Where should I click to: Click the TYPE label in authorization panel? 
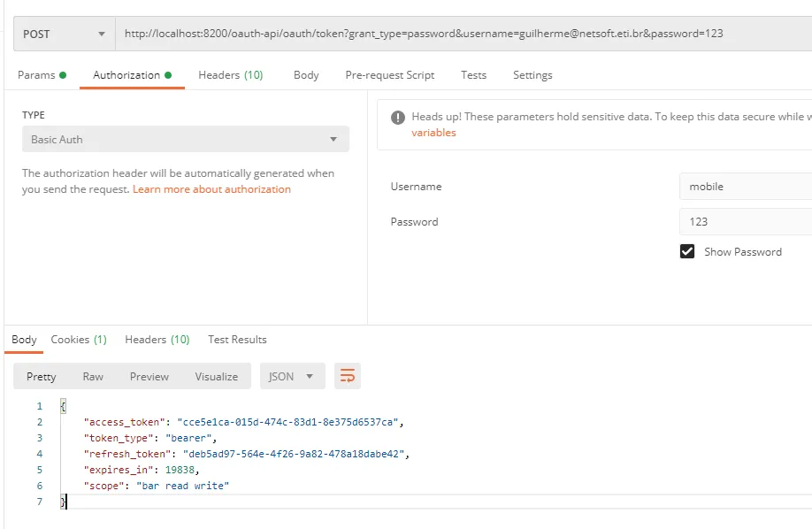coord(33,115)
